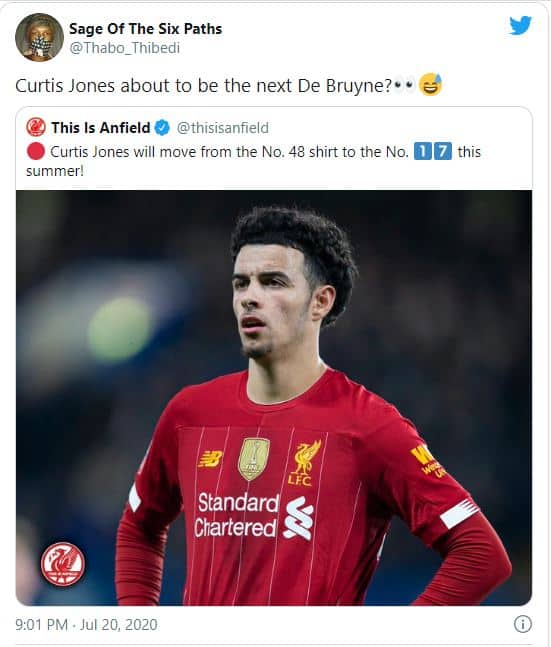551x647 pixels.
Task: Click the Standard Chartered logo on shirt
Action: (x=254, y=516)
